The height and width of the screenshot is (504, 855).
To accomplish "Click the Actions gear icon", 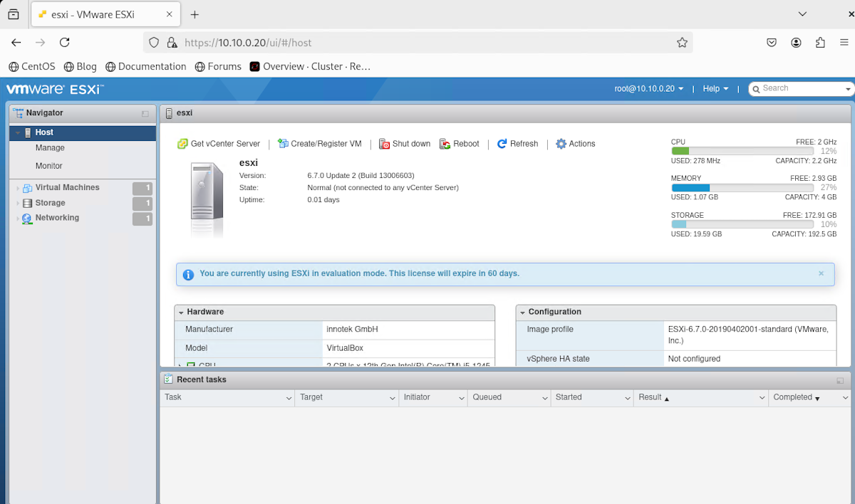I will click(x=561, y=144).
